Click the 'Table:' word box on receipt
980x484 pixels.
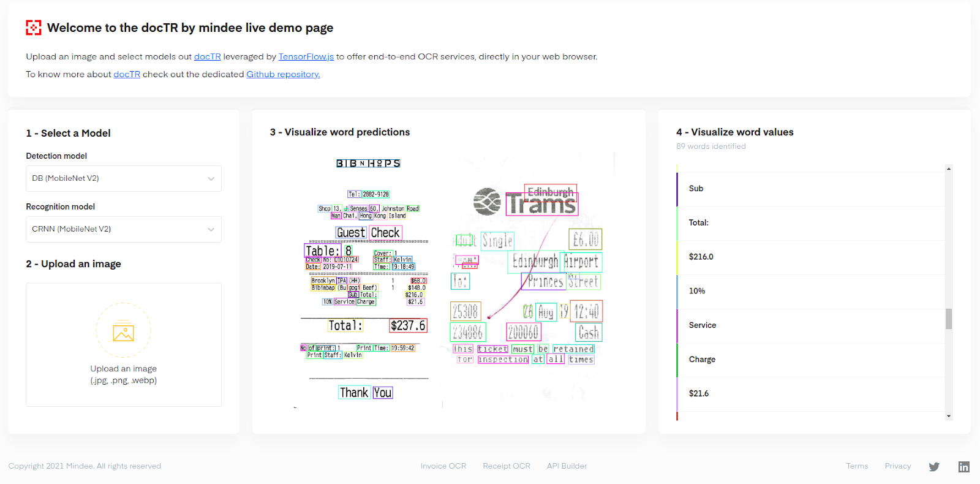(322, 251)
